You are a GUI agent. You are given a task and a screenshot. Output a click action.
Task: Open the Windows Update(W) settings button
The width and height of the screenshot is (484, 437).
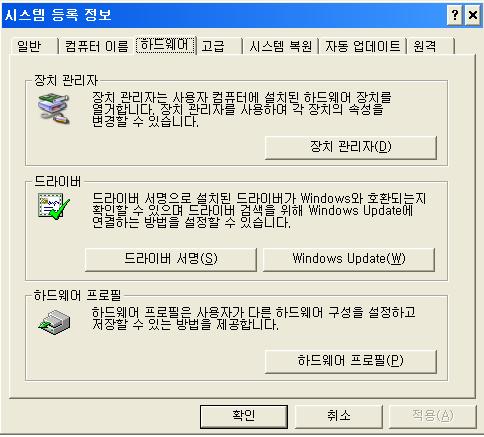pyautogui.click(x=349, y=259)
